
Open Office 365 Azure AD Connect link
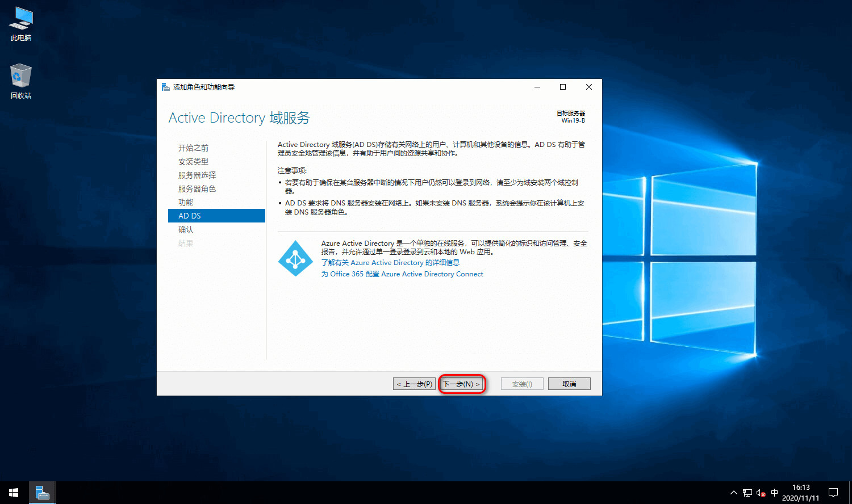pos(402,274)
